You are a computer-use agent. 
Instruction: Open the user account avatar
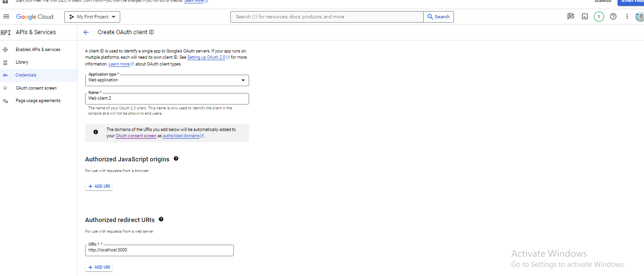point(640,17)
